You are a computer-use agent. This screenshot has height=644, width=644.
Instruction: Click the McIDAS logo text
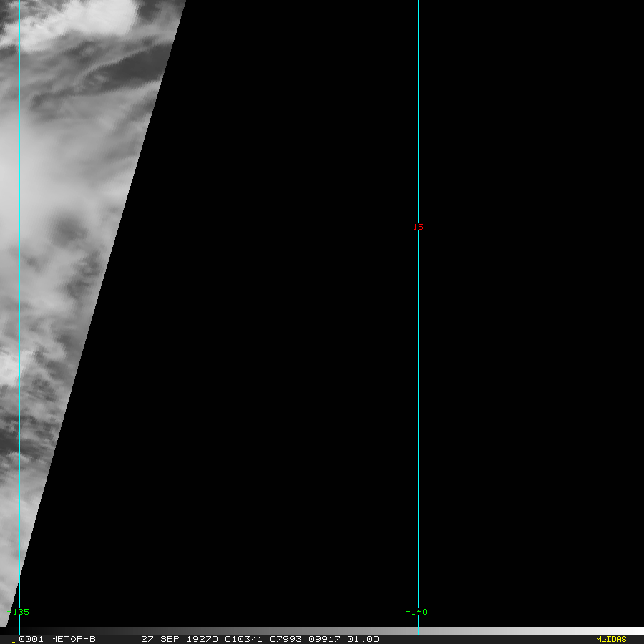(611, 639)
